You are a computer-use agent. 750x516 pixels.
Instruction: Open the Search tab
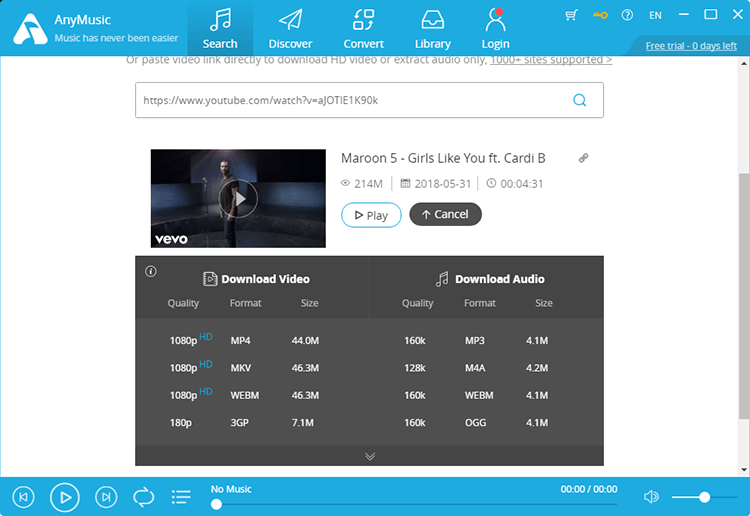(x=220, y=29)
